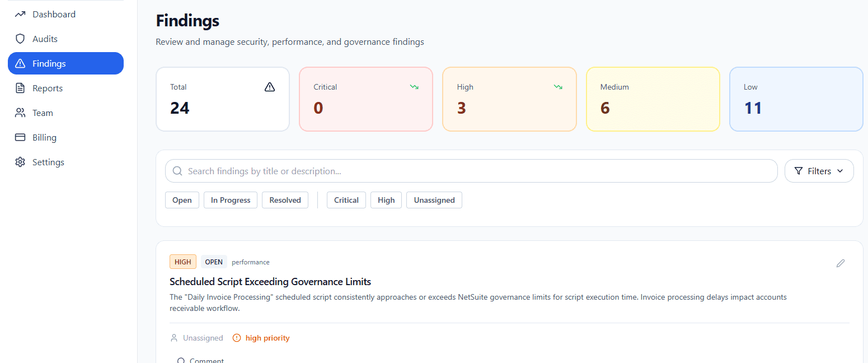The image size is (868, 363).
Task: Click the Billing card icon
Action: pyautogui.click(x=20, y=137)
